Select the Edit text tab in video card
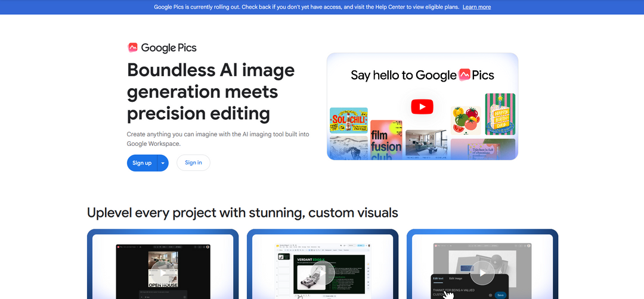Viewport: 644px width, 299px height. pyautogui.click(x=438, y=279)
